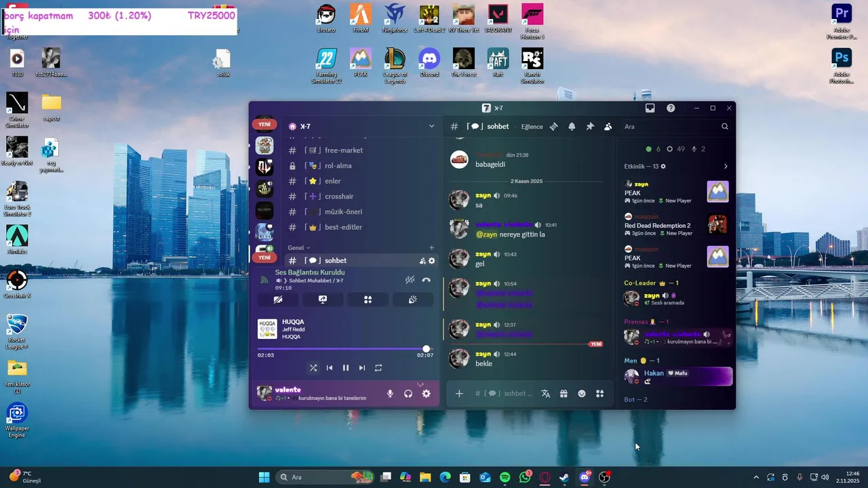
Task: Click HUQQA album cover thumbnail
Action: pos(267,329)
